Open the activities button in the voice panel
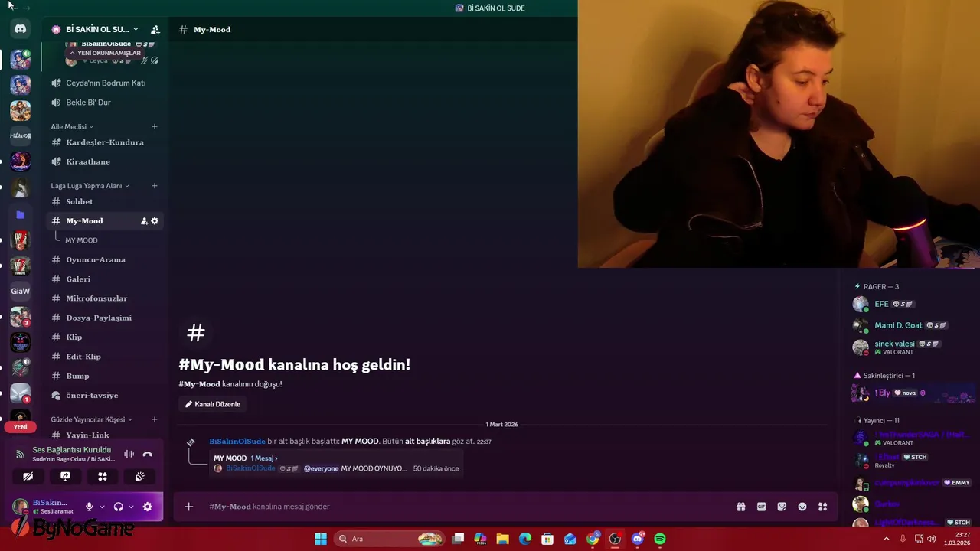Viewport: 980px width, 551px height. coord(103,476)
